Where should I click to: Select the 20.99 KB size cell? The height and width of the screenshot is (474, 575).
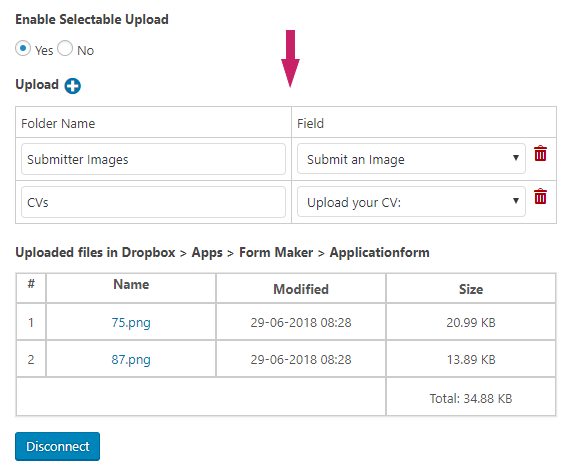(471, 322)
